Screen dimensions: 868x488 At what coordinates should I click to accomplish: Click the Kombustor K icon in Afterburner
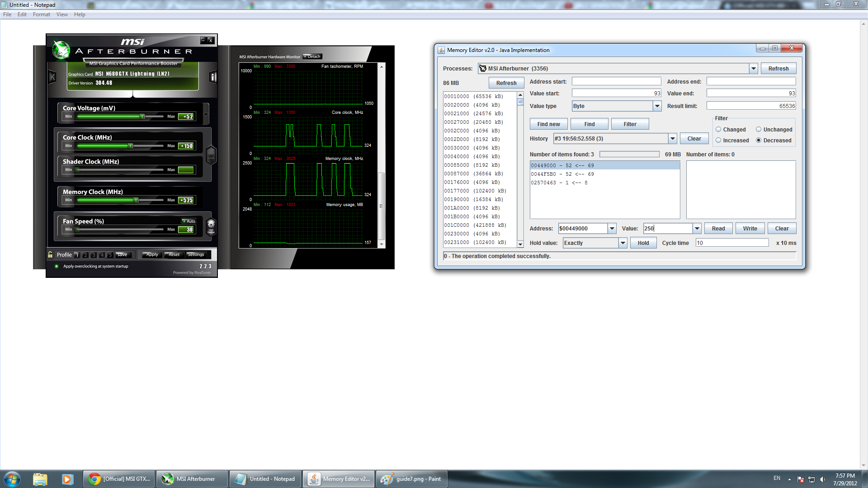pos(52,77)
